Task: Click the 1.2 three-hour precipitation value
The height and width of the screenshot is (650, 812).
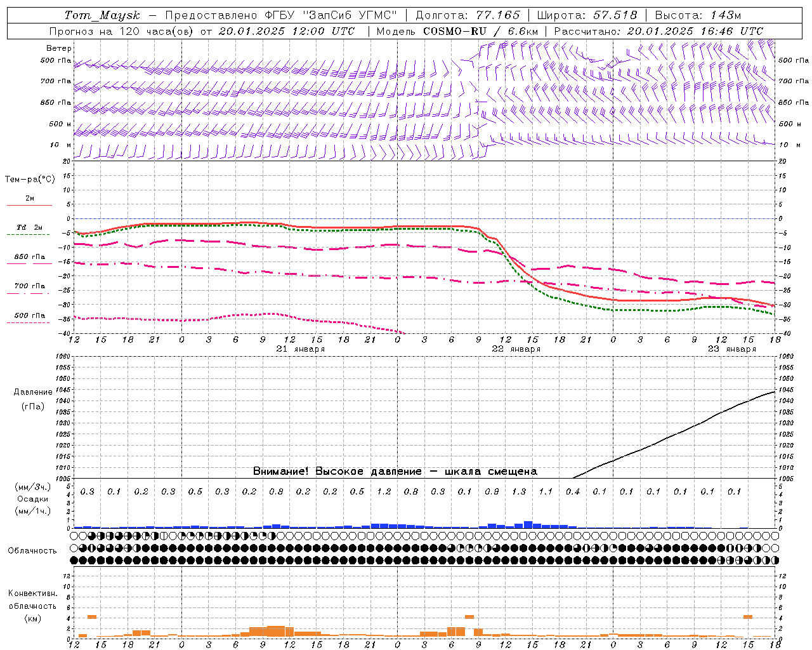Action: tap(384, 491)
